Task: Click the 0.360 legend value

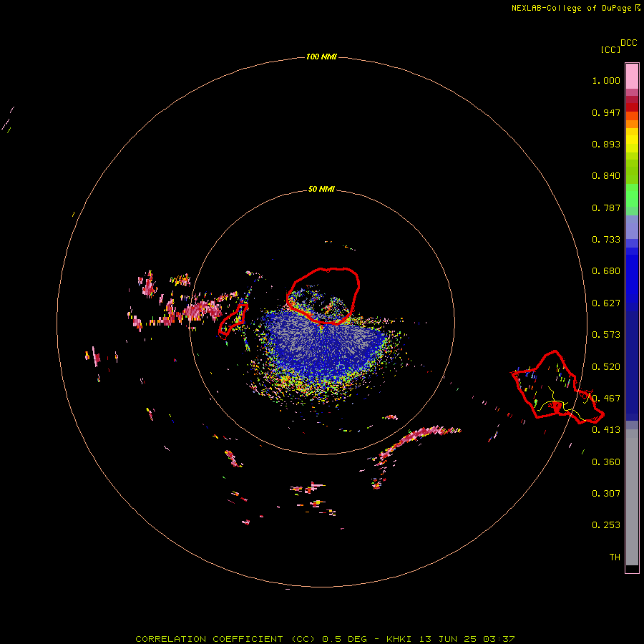Action: point(606,462)
